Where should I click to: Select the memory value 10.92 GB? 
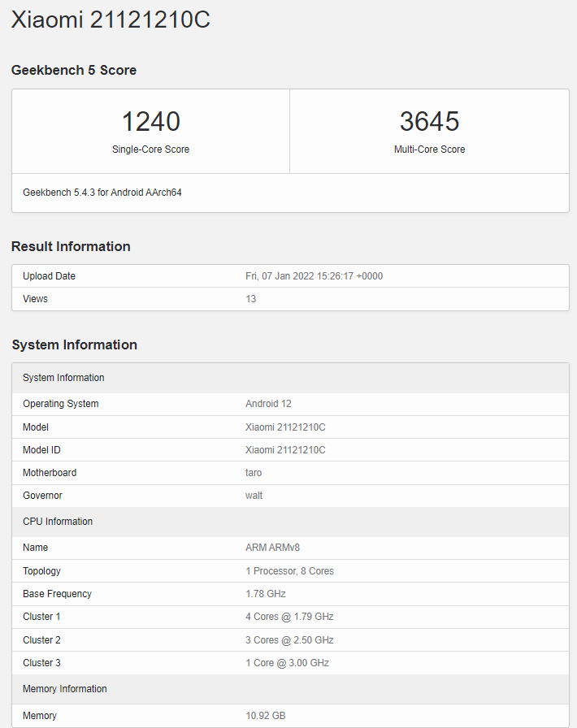(x=265, y=716)
